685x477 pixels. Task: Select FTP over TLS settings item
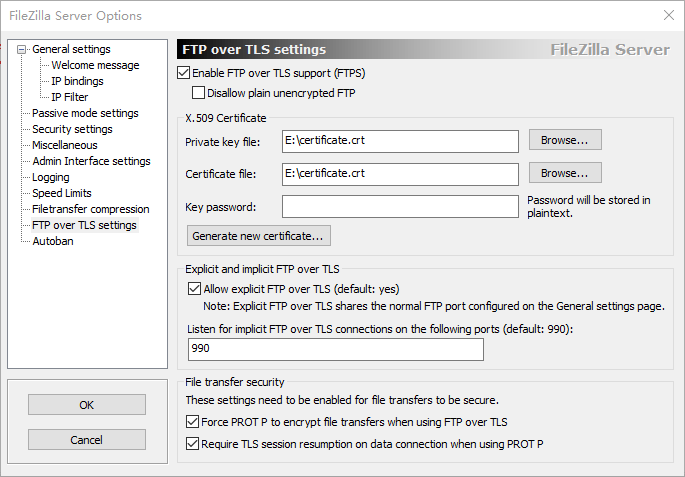point(84,225)
